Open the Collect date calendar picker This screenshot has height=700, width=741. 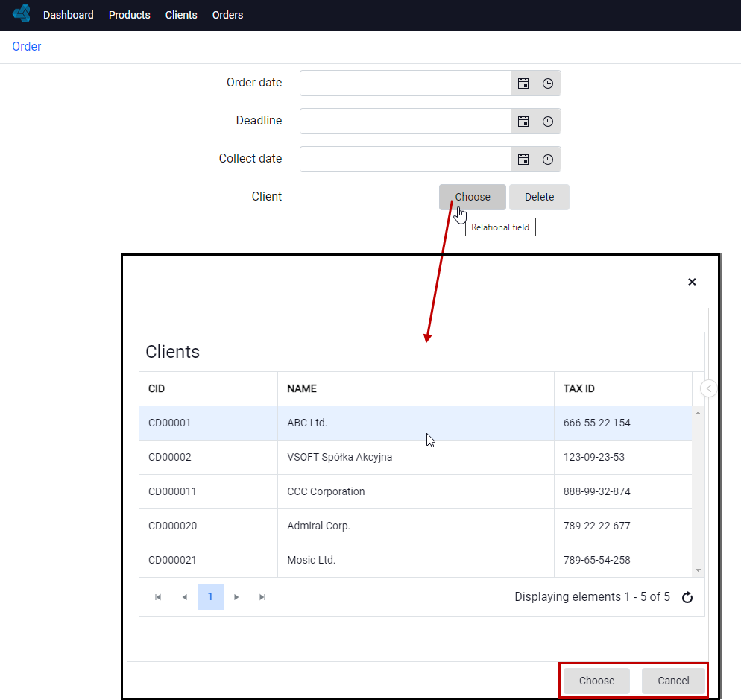523,160
